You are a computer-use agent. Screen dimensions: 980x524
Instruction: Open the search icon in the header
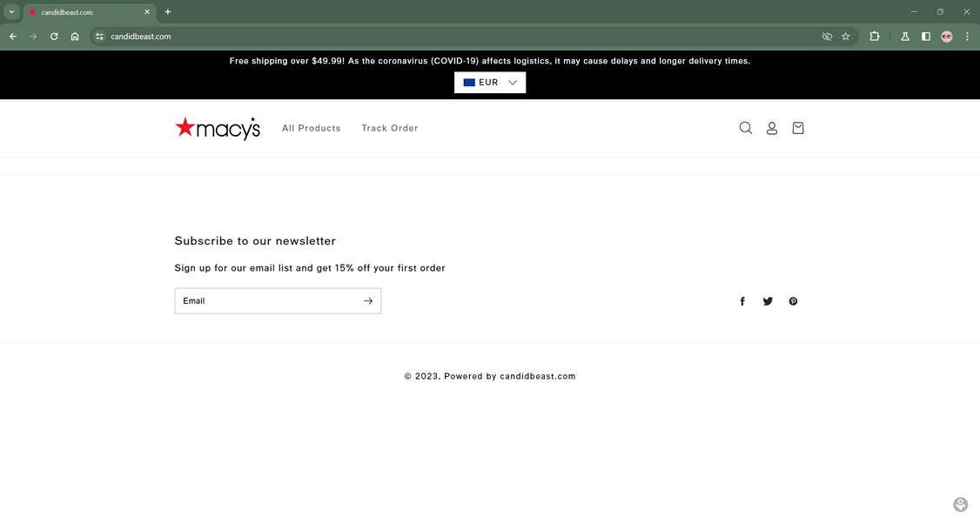point(744,127)
